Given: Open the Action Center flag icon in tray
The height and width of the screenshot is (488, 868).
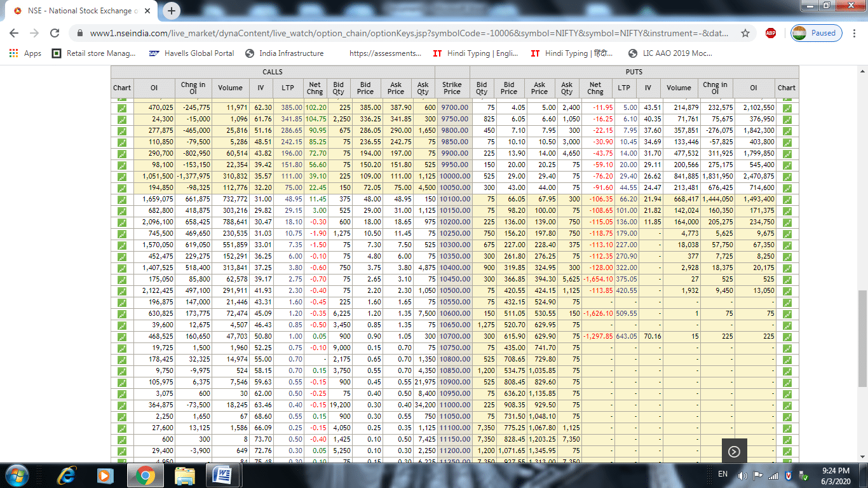Looking at the screenshot, I should click(x=758, y=475).
